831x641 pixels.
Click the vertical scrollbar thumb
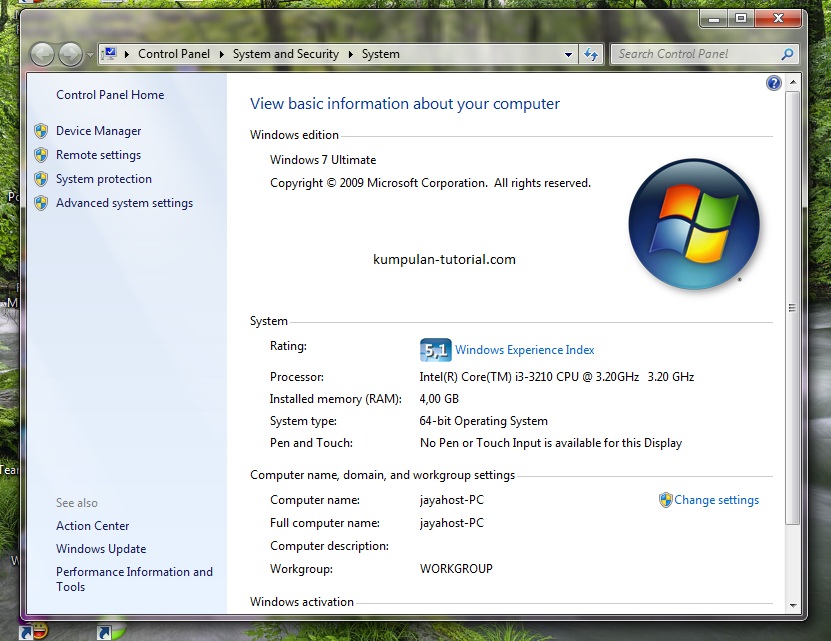(793, 308)
